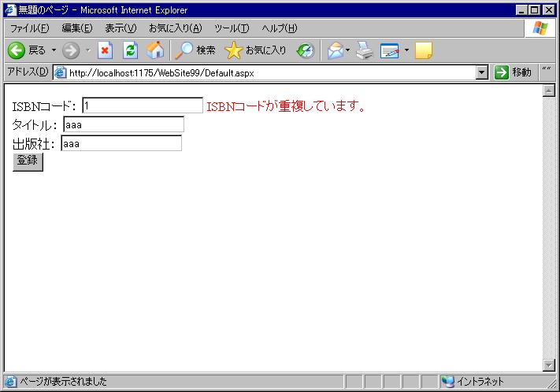This screenshot has height=392, width=560.
Task: Expand the Mail dropdown arrow
Action: pyautogui.click(x=348, y=50)
